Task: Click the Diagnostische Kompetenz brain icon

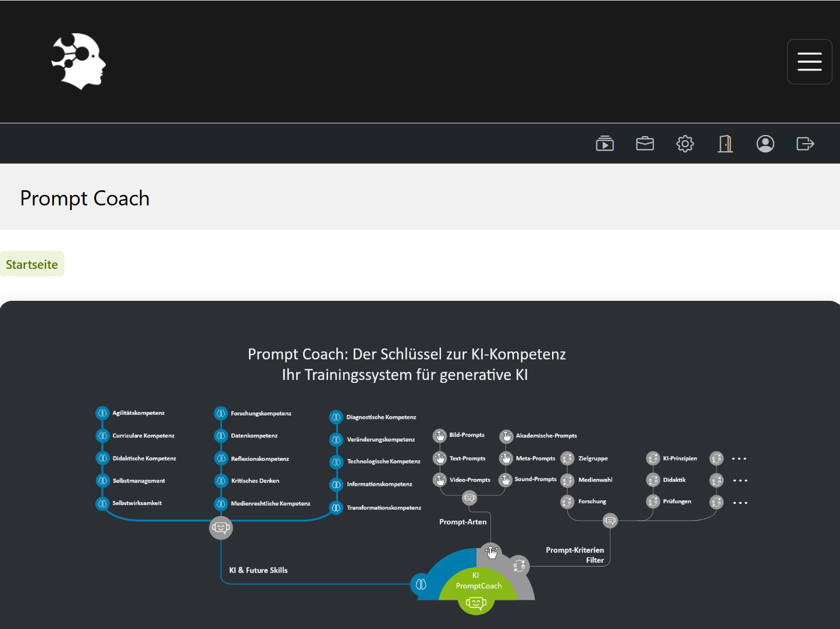Action: (x=336, y=417)
